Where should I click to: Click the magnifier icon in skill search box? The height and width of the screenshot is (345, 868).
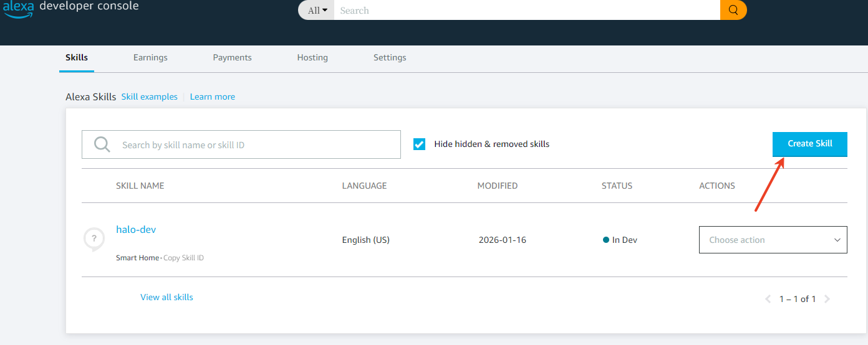pos(102,144)
